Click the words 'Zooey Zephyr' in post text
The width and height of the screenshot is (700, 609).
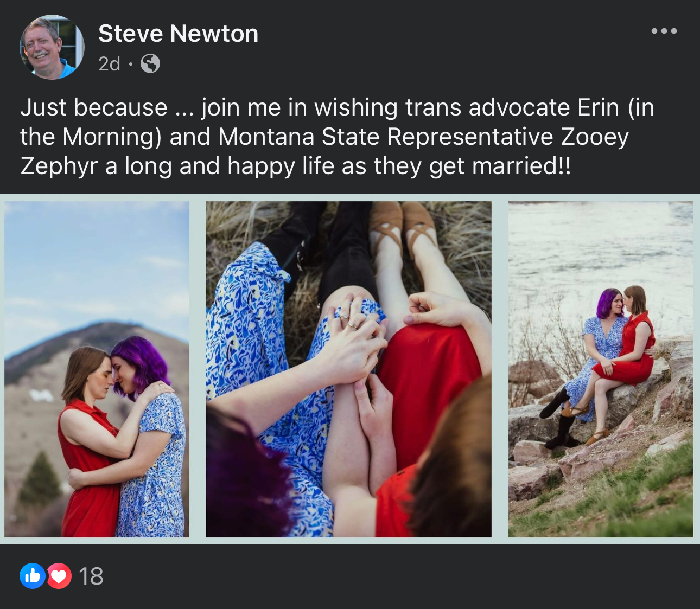pos(324,151)
